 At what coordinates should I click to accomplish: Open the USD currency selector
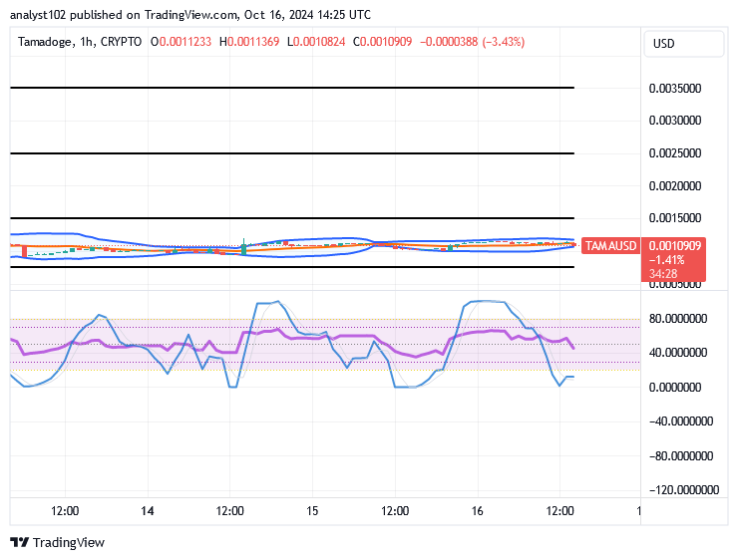pos(683,44)
